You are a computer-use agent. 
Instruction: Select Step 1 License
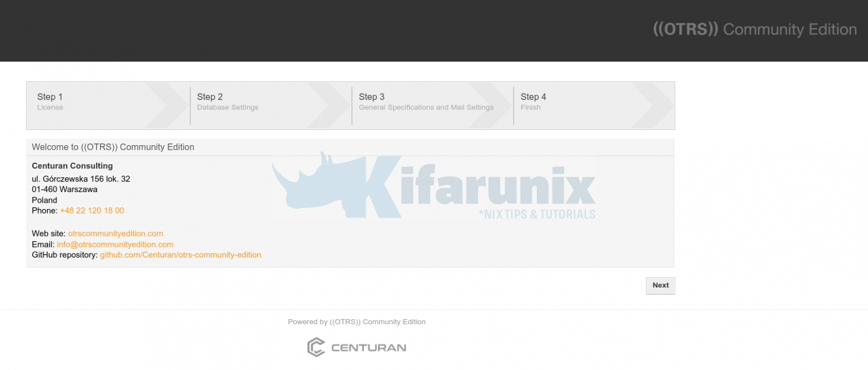pos(50,102)
